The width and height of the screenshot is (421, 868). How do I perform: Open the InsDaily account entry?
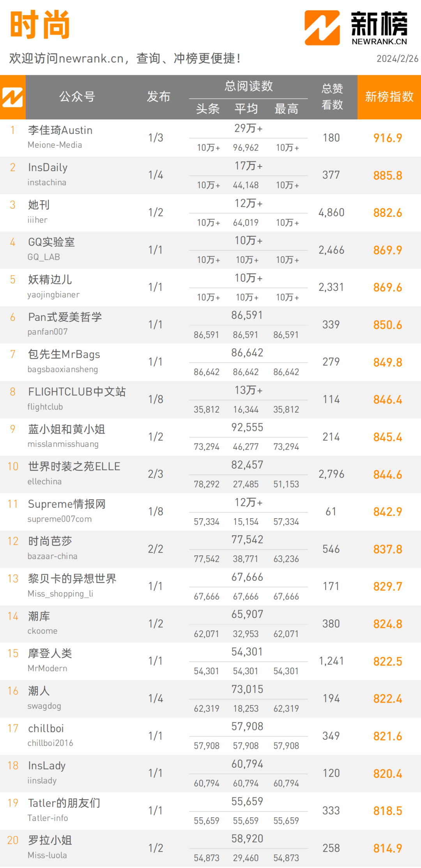coord(48,168)
